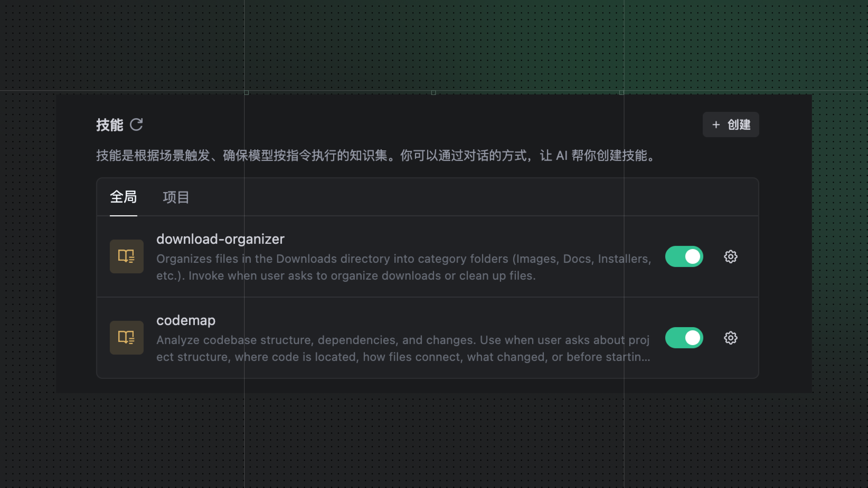Click the codemap book icon
Screen dimensions: 868x488
127,338
